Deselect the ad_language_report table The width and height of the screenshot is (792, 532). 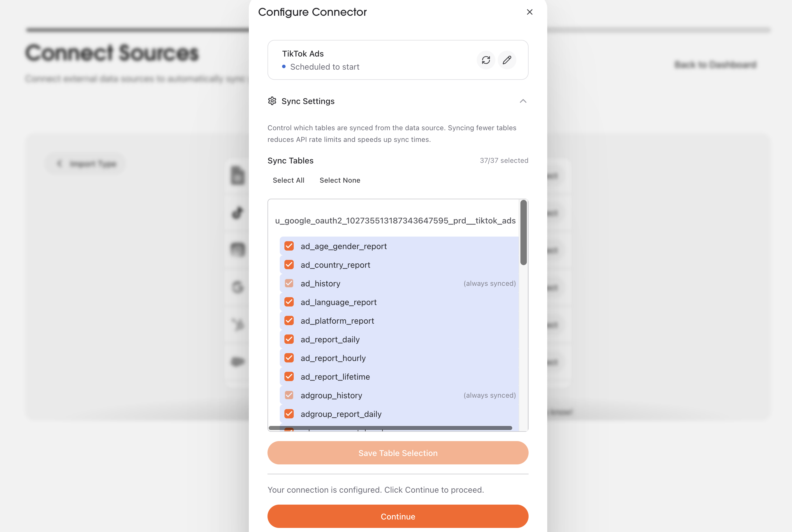(289, 302)
